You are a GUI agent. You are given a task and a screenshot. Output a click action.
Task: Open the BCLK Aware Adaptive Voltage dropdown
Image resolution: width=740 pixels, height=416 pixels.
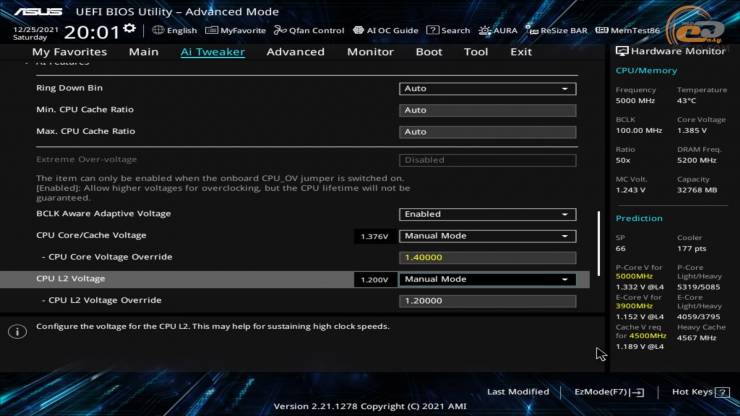(488, 214)
